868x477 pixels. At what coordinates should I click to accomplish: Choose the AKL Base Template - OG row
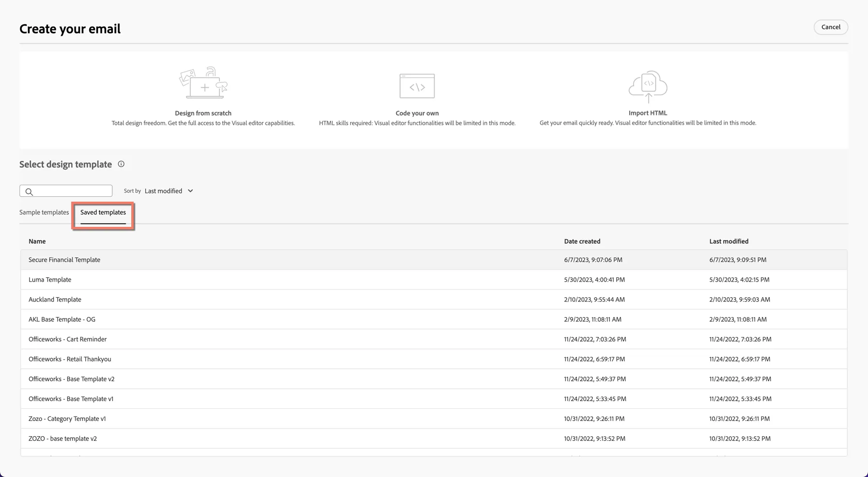click(434, 319)
